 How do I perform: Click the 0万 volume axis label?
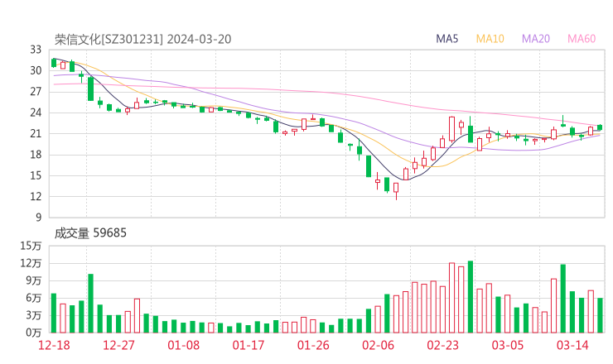coord(34,333)
